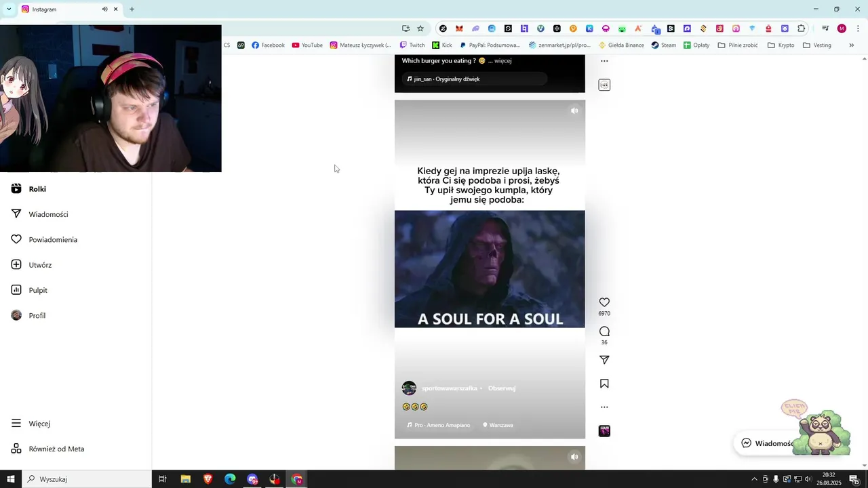
Task: Expand Vesting bookmark folder
Action: click(816, 45)
